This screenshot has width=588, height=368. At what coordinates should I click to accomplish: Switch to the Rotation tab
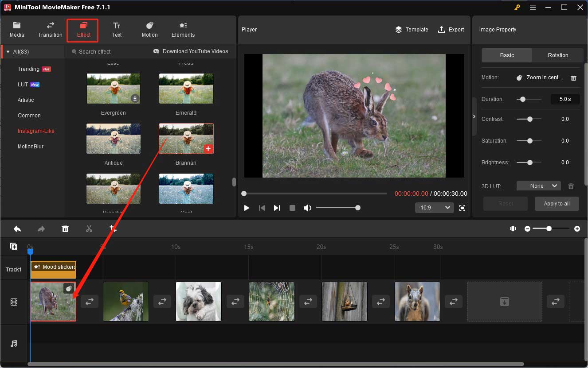(x=557, y=55)
